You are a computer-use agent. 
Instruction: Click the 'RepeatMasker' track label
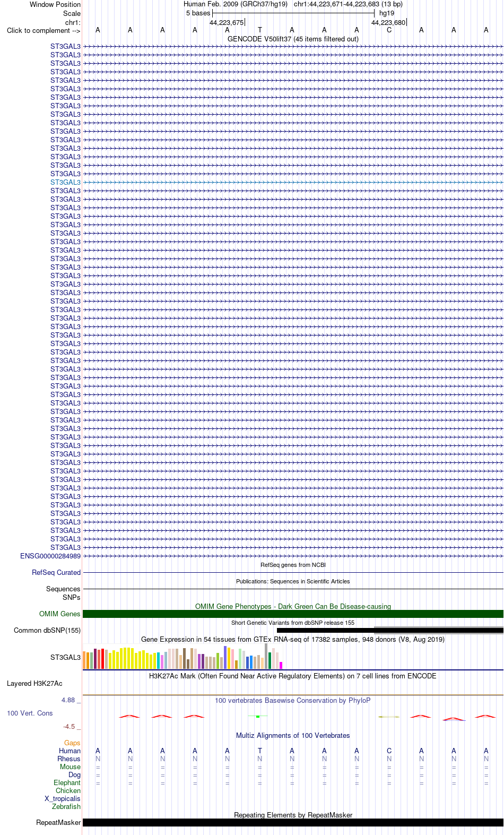click(x=58, y=822)
